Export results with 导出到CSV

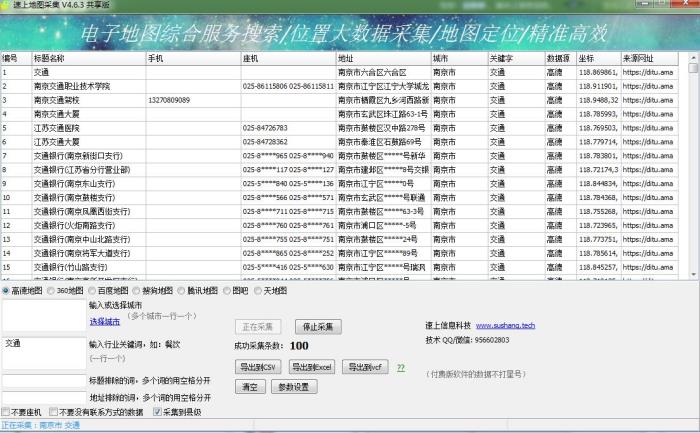(x=258, y=367)
